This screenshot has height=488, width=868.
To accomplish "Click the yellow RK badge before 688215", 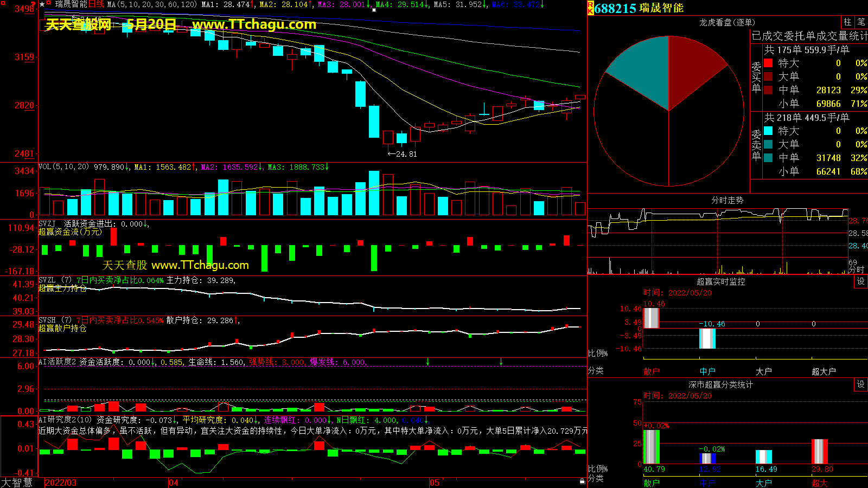I will [590, 8].
